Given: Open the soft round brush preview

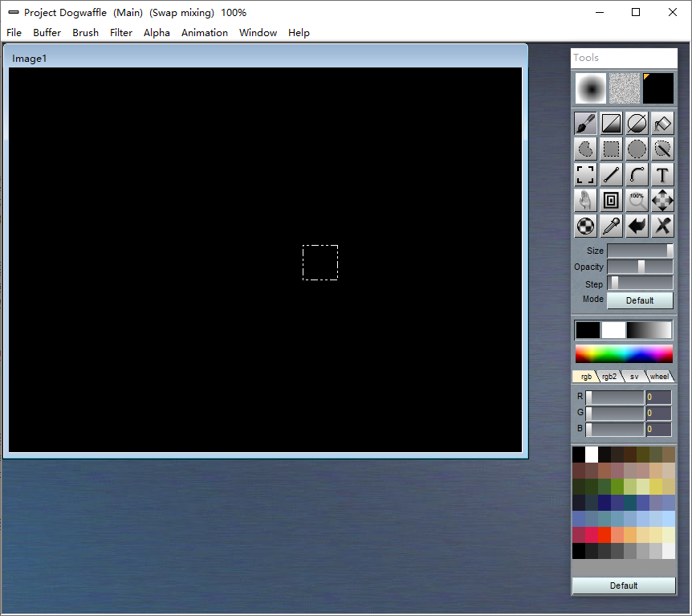Looking at the screenshot, I should [x=591, y=88].
